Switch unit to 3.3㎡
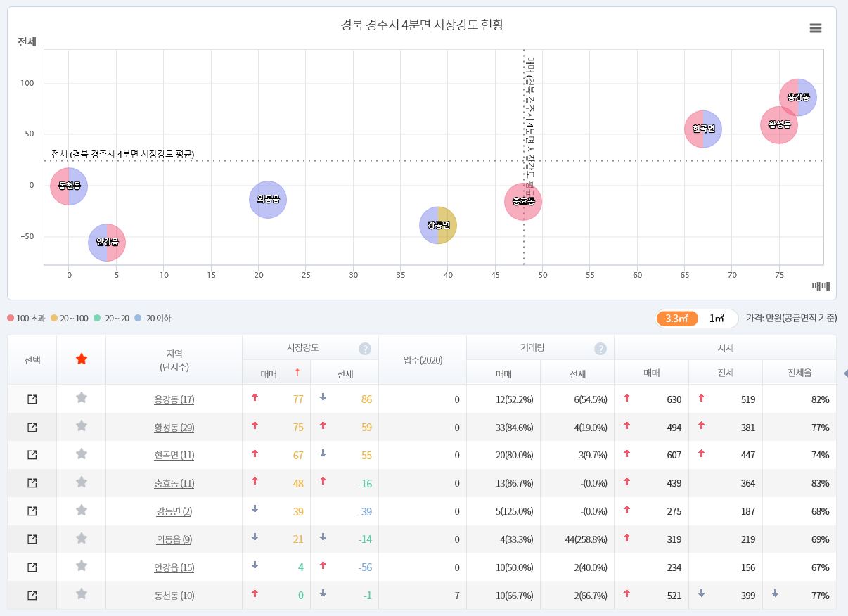 (x=676, y=319)
